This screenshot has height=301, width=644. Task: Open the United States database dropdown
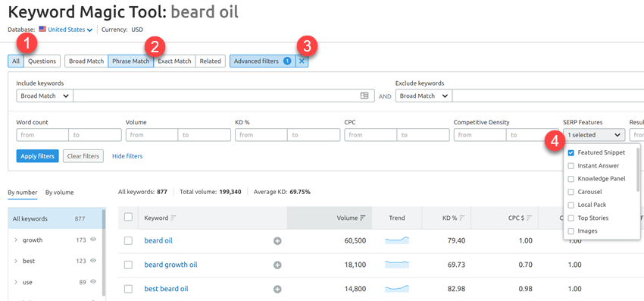coord(70,30)
